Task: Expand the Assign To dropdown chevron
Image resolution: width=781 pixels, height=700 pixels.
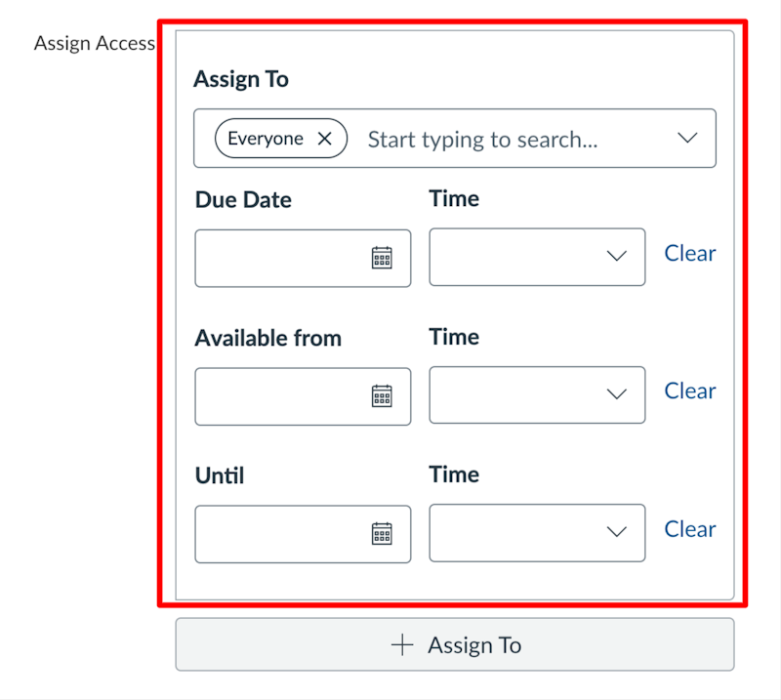Action: click(x=687, y=138)
